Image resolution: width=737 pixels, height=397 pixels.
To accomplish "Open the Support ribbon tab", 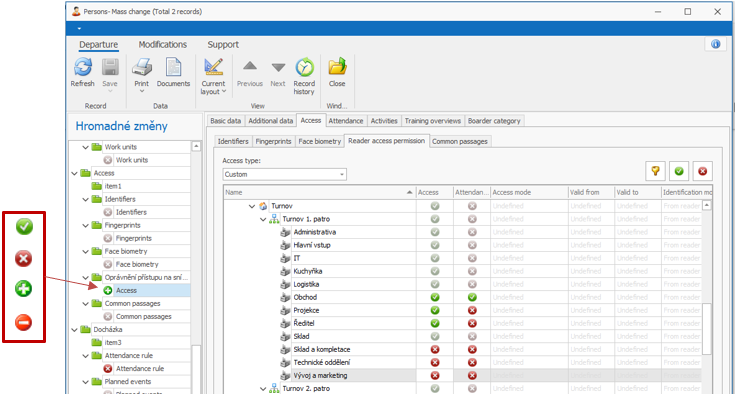I will click(x=223, y=45).
